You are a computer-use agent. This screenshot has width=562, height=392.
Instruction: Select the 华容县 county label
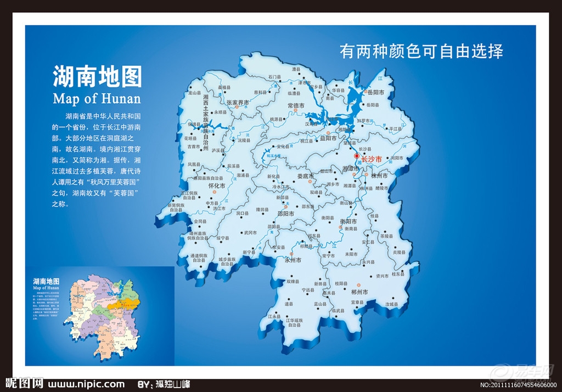338,91
